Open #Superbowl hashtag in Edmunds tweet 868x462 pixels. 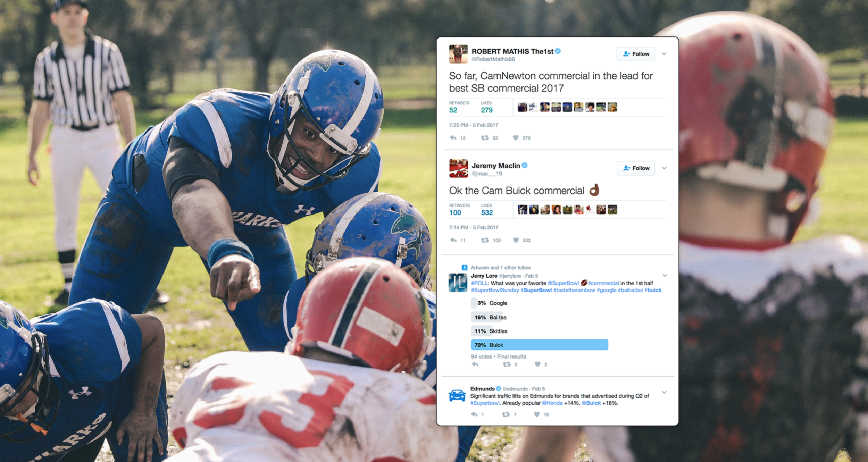point(485,403)
